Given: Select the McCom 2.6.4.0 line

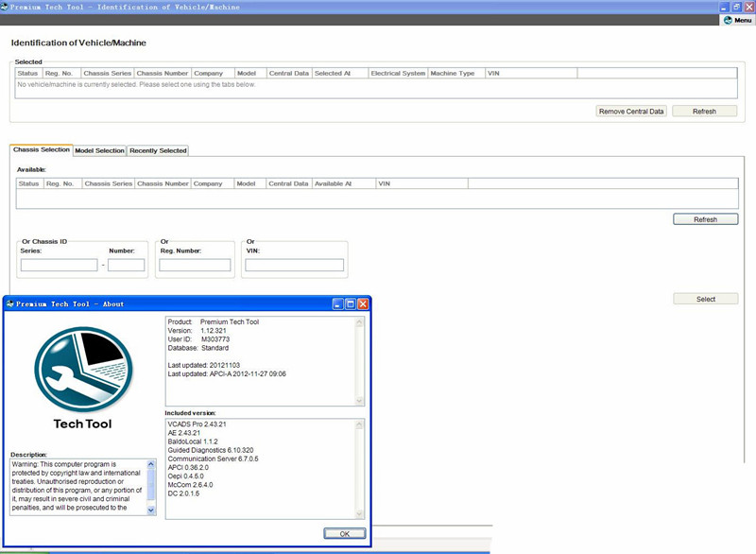Looking at the screenshot, I should point(190,485).
